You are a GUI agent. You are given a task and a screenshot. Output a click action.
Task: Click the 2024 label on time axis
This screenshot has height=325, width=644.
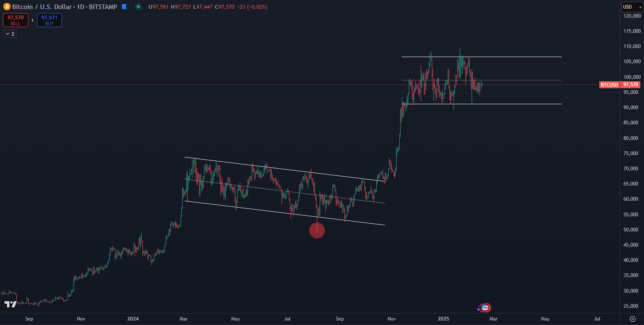click(x=133, y=319)
